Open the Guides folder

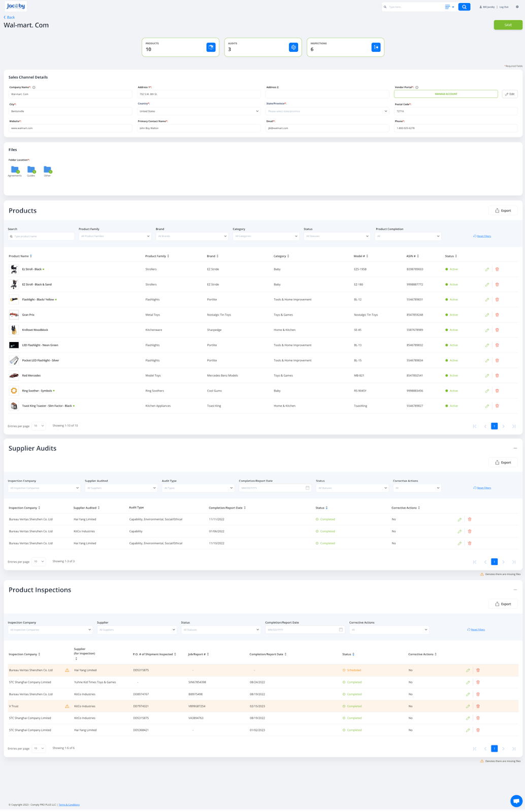coord(31,170)
